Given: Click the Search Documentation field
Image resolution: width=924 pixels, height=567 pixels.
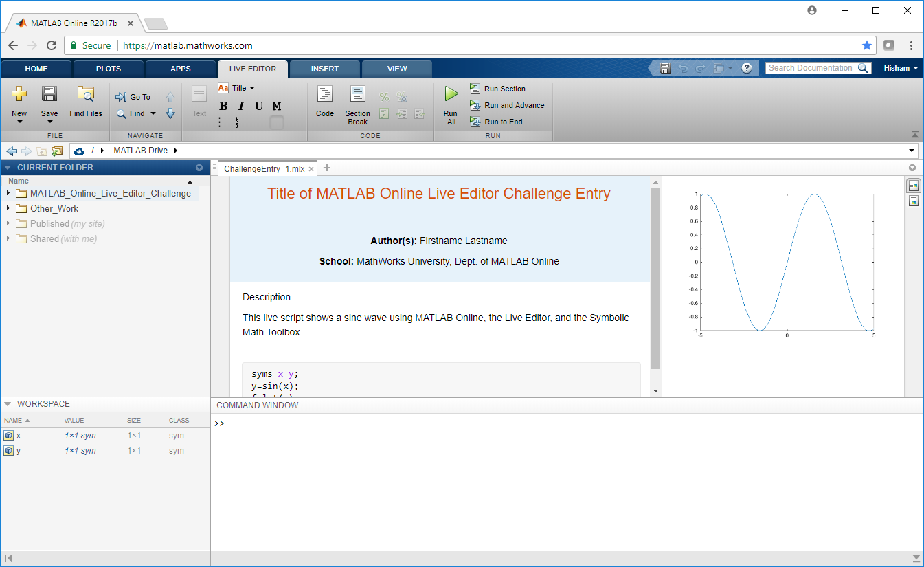Looking at the screenshot, I should tap(811, 68).
